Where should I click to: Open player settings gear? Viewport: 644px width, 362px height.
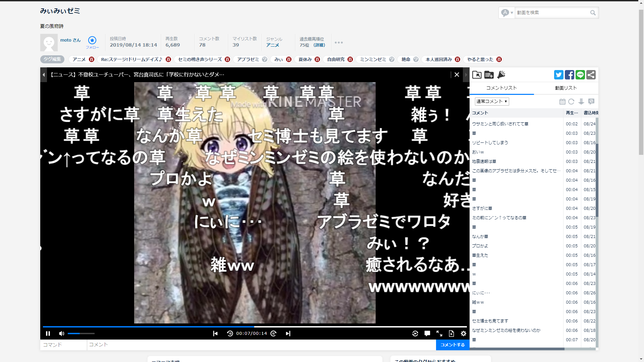coord(463,334)
